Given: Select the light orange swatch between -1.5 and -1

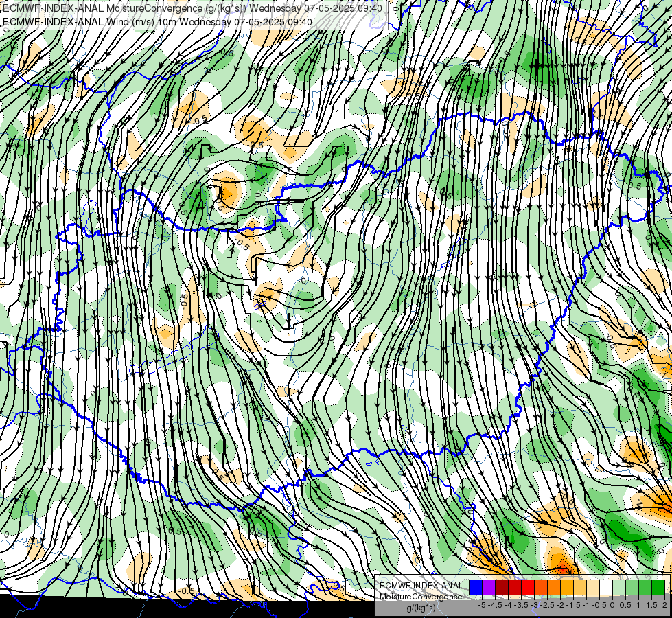Looking at the screenshot, I should pyautogui.click(x=580, y=587).
